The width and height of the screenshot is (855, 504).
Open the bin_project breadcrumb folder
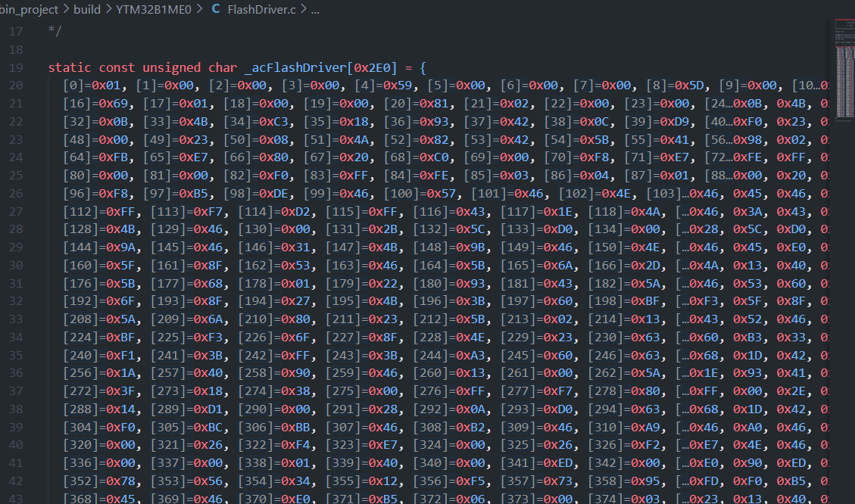tap(28, 9)
